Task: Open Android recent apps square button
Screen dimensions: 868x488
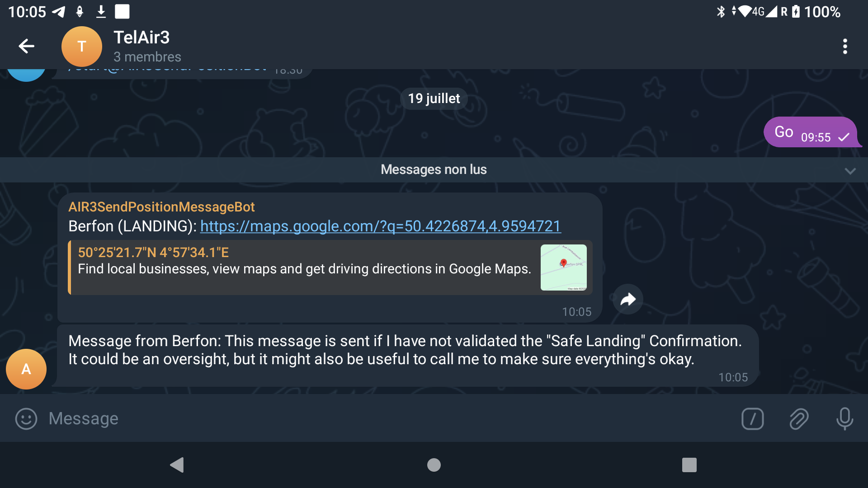Action: [x=689, y=465]
